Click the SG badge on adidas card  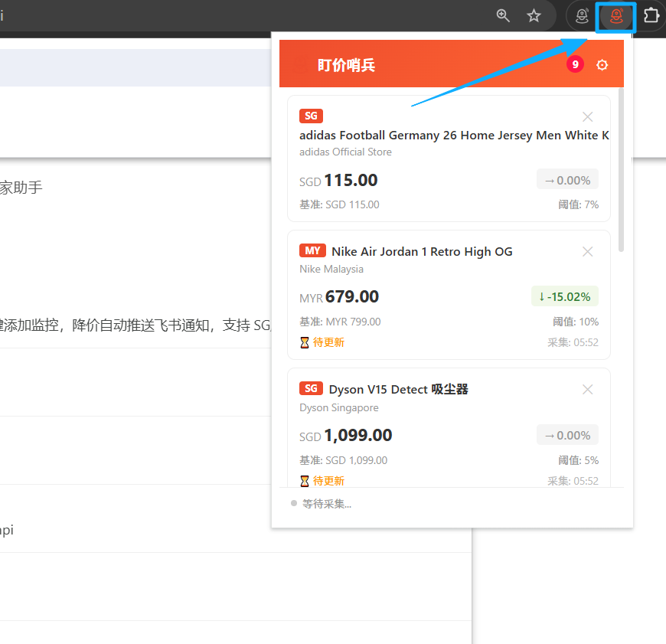[311, 116]
